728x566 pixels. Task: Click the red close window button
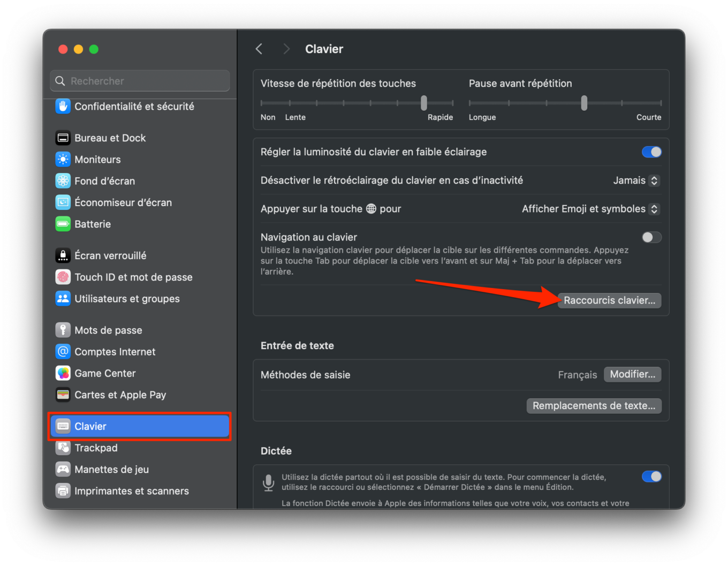tap(63, 49)
